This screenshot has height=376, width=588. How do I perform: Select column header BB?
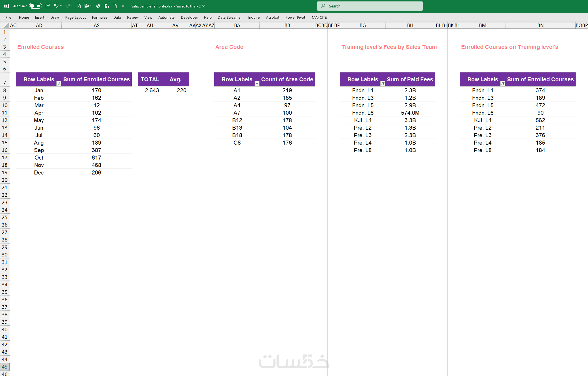(x=287, y=25)
